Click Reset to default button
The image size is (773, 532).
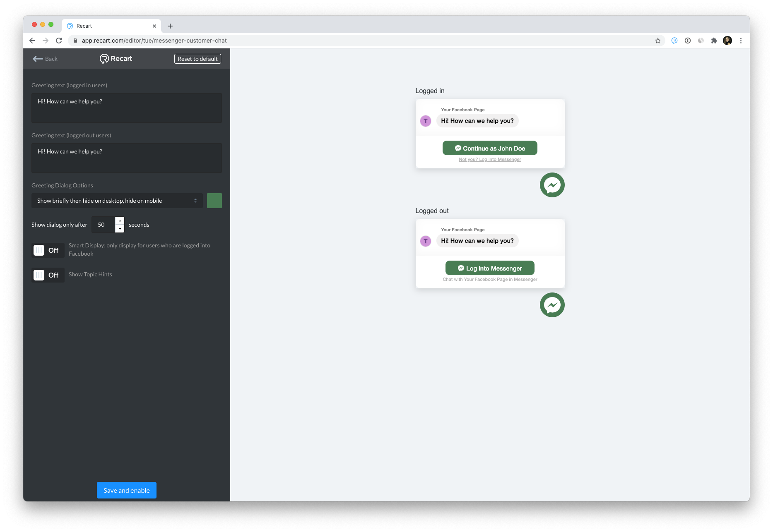coord(197,59)
